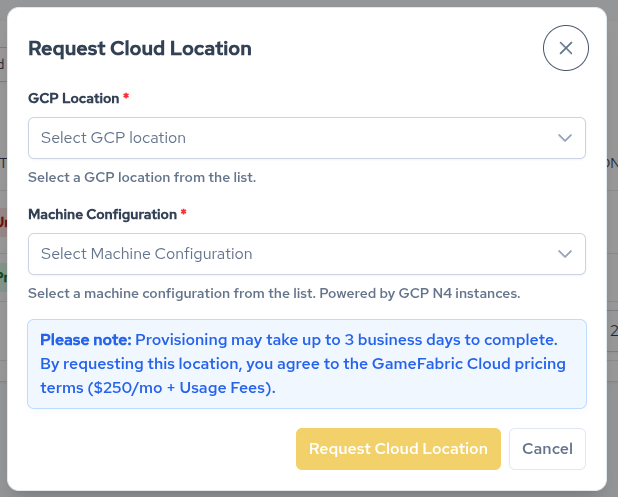Screen dimensions: 618x497
Task: Open the Select Machine Configuration dropdown
Action: (x=307, y=254)
